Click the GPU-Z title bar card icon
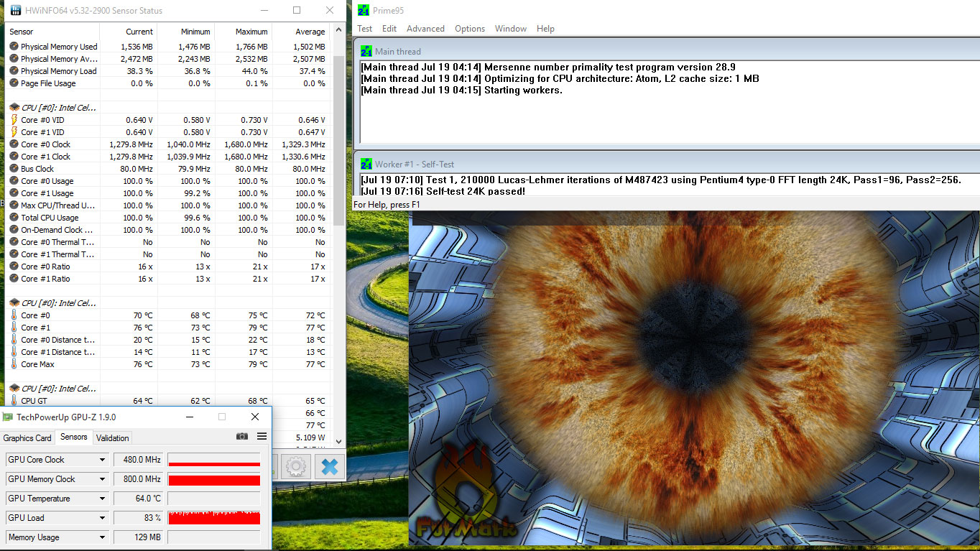The height and width of the screenshot is (551, 980). point(7,417)
